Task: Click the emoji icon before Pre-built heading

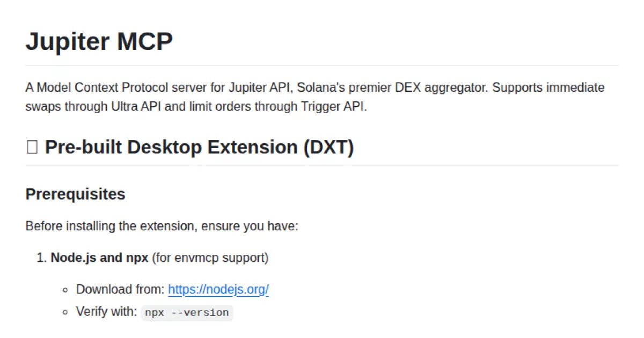Action: tap(32, 147)
